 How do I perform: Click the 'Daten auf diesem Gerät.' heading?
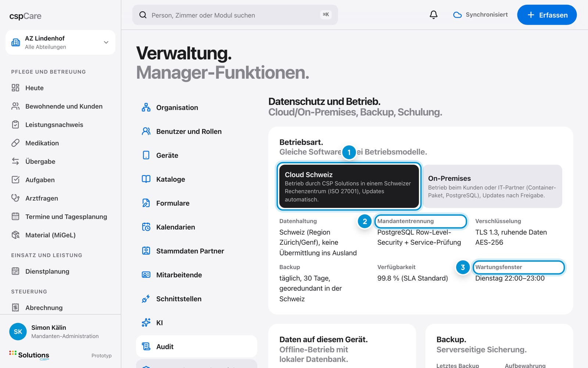[x=323, y=339]
